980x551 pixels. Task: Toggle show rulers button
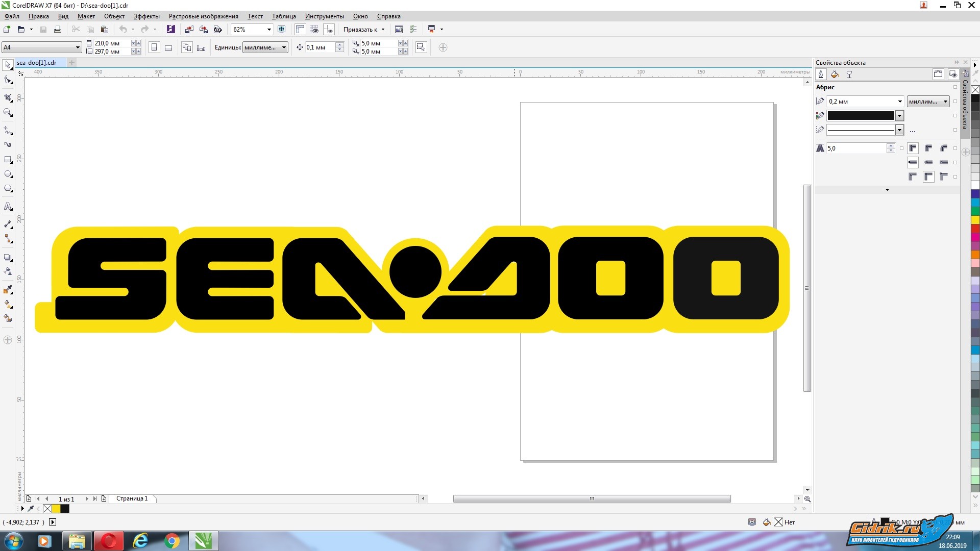[300, 30]
